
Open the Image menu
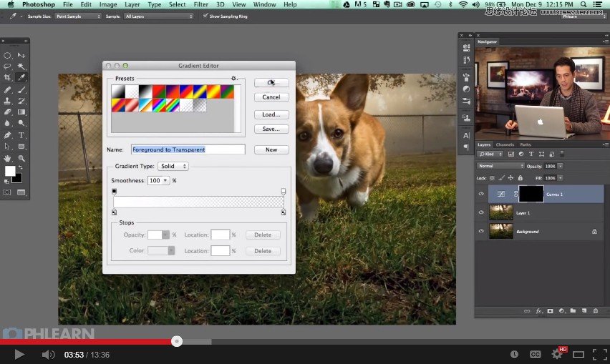pyautogui.click(x=108, y=4)
